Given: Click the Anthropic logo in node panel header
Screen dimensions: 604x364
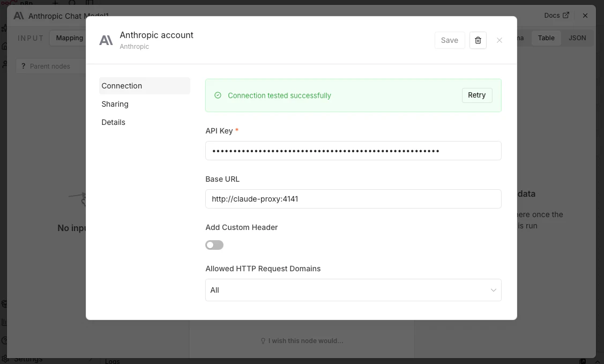Looking at the screenshot, I should pyautogui.click(x=18, y=16).
